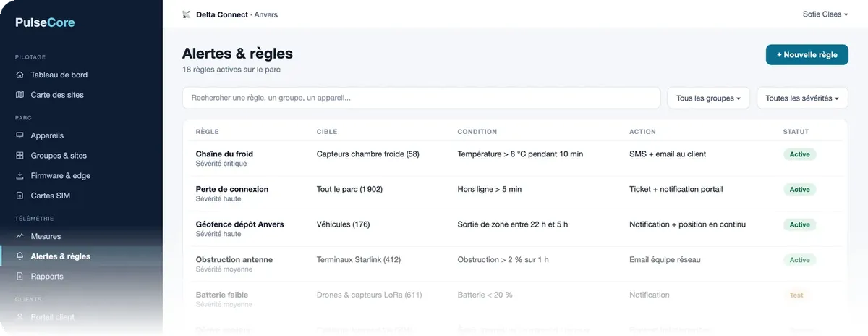
Task: Click the STATUT column header
Action: pos(796,132)
